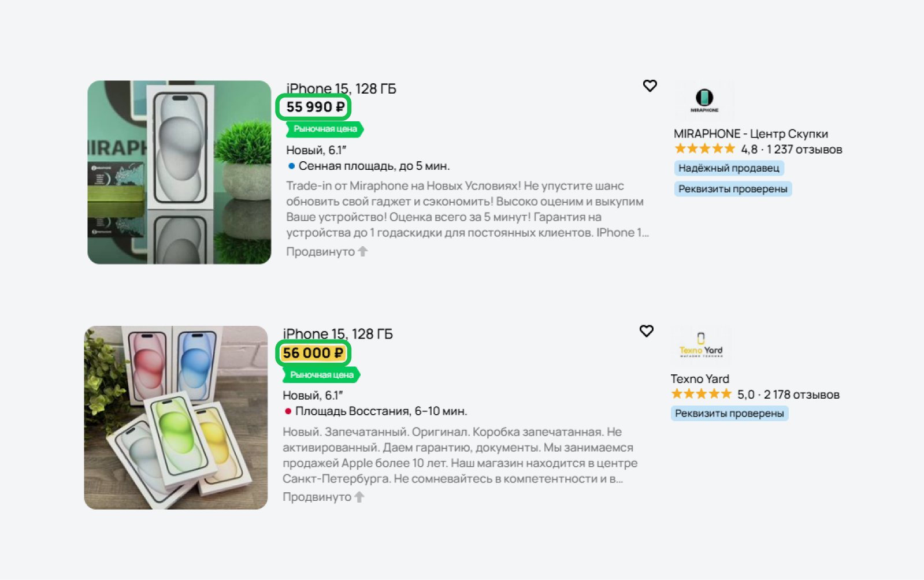Viewport: 924px width, 580px height.
Task: Open the MIRAPHONE seller logo
Action: [704, 101]
